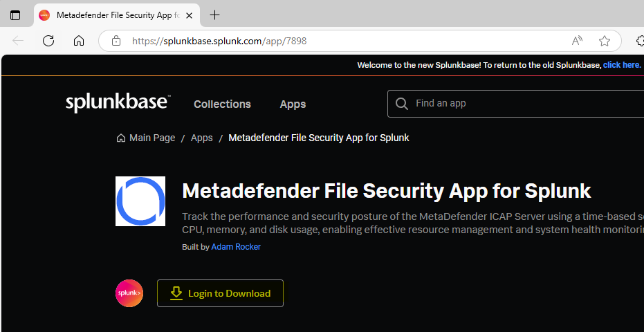Open a new browser tab
Image resolution: width=644 pixels, height=332 pixels.
214,16
